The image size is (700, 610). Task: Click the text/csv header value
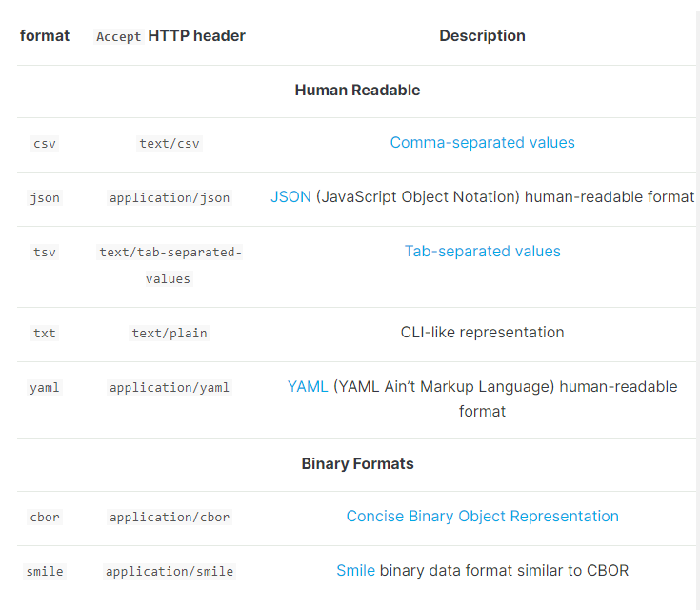tap(170, 144)
